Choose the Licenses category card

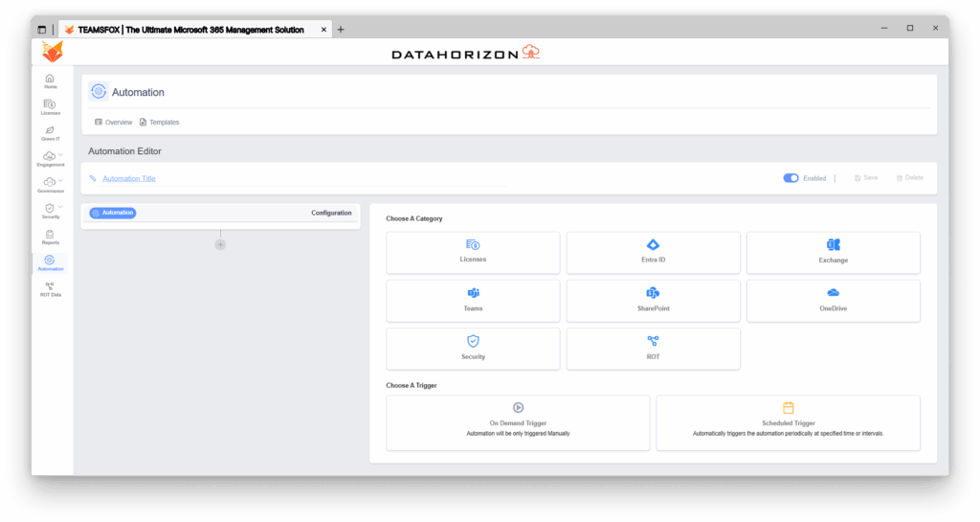pos(473,253)
